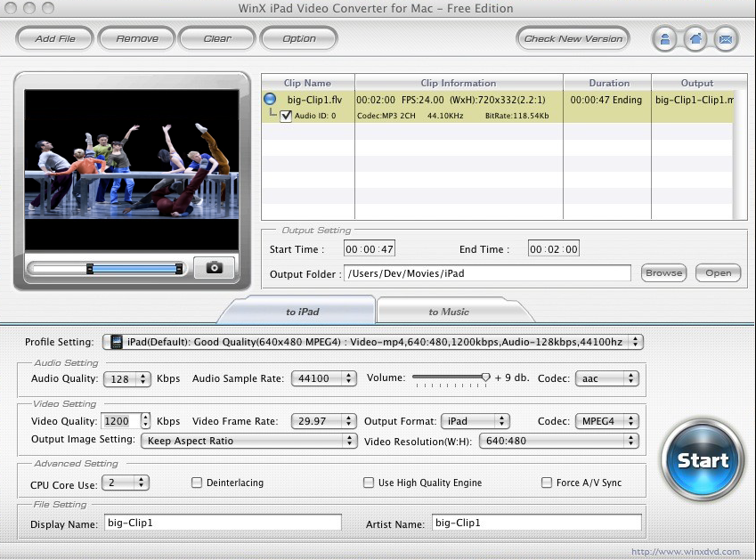Click the Output Folder path field

487,273
